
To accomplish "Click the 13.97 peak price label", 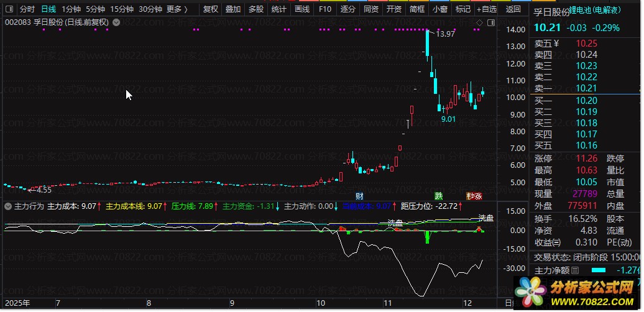I will pos(445,34).
